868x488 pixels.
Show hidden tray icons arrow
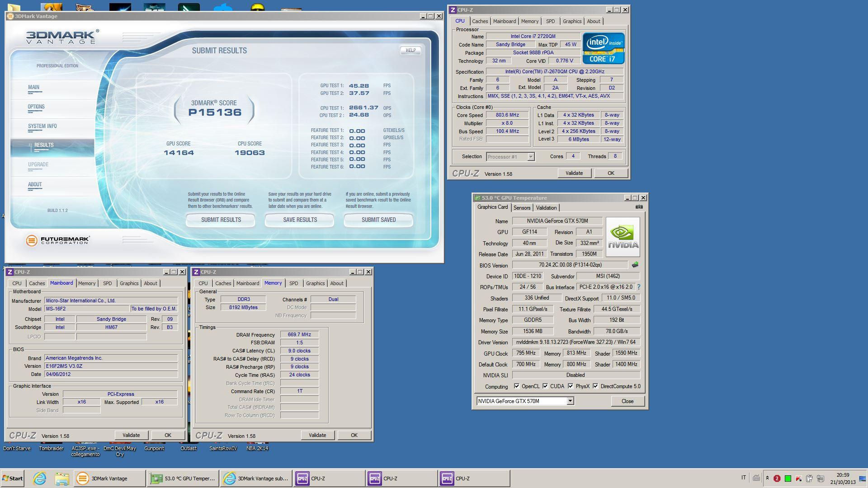click(x=767, y=478)
